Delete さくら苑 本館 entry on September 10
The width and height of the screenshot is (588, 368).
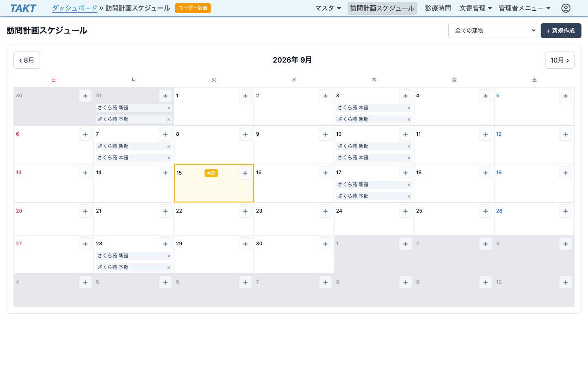coord(409,158)
